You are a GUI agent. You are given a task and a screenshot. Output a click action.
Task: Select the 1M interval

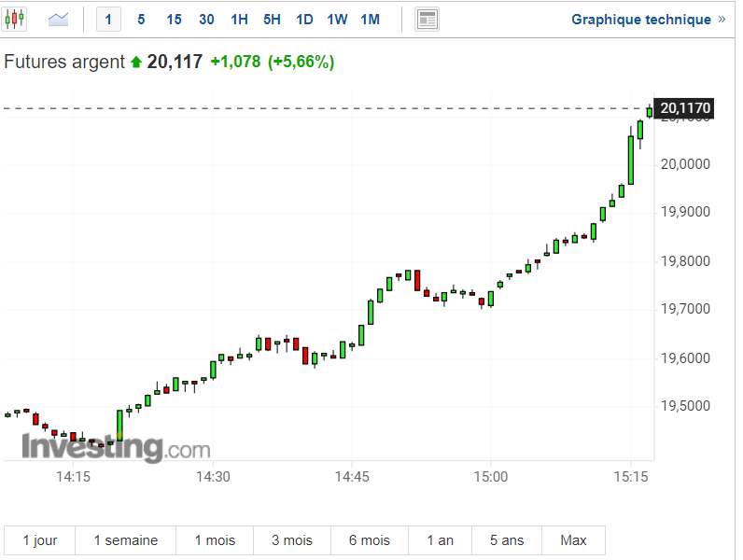(x=370, y=20)
